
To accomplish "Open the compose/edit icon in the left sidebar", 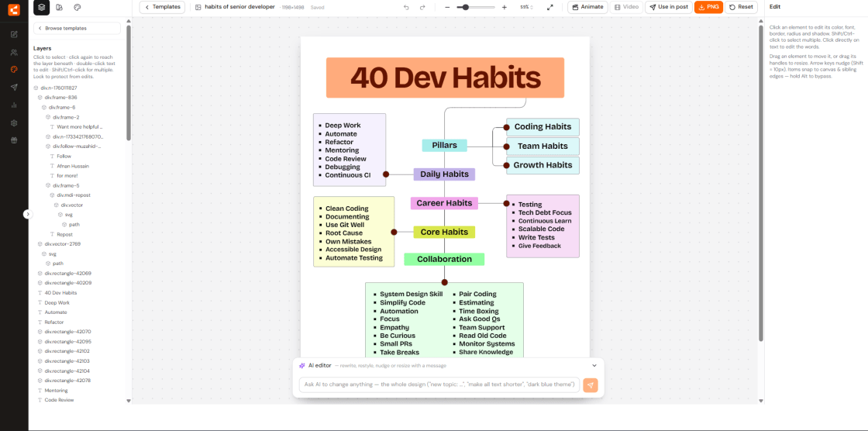I will click(14, 34).
